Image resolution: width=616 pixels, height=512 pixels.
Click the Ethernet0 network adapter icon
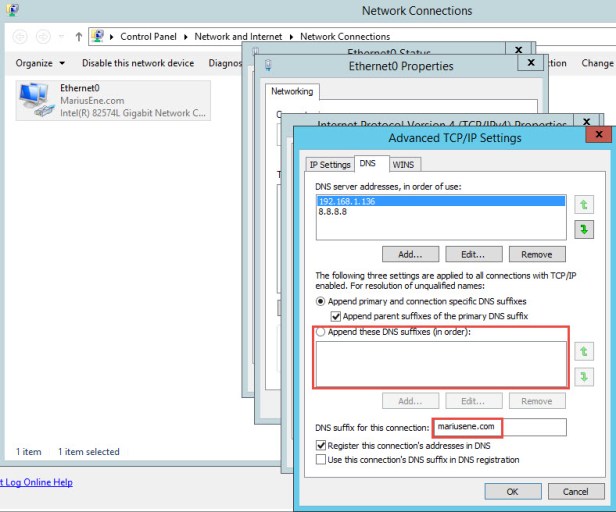36,100
